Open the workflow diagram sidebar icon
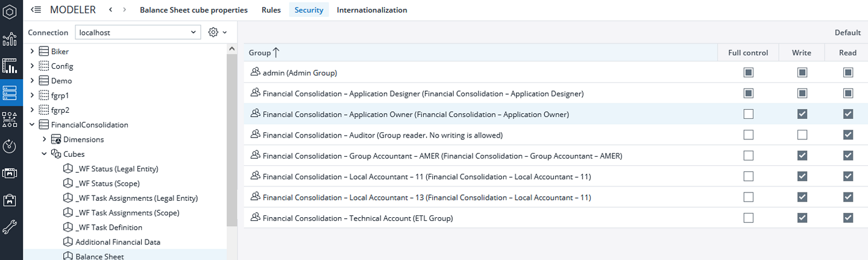Screen dimensions: 868x260 click(10, 119)
